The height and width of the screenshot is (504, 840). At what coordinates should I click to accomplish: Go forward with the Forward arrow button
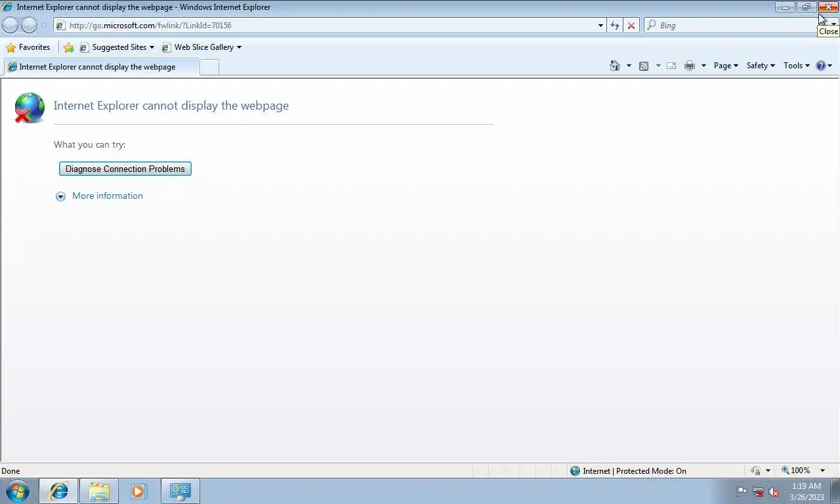point(29,25)
